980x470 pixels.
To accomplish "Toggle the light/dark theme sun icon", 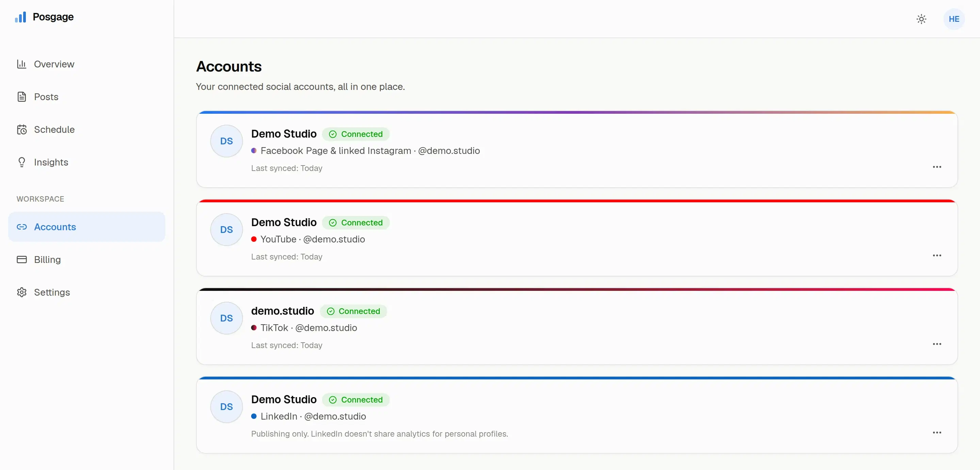I will [x=921, y=19].
